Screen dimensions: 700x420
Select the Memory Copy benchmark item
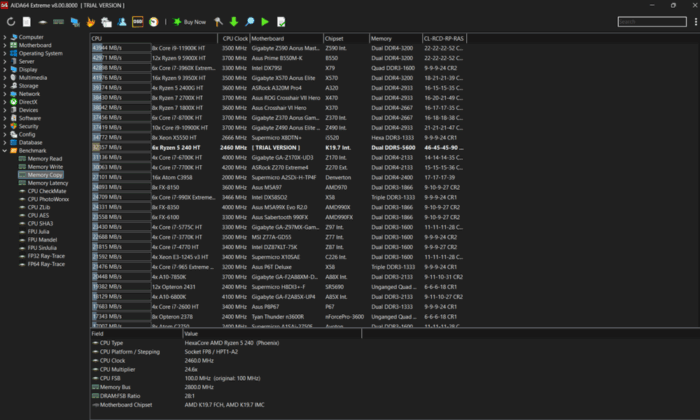pos(41,175)
